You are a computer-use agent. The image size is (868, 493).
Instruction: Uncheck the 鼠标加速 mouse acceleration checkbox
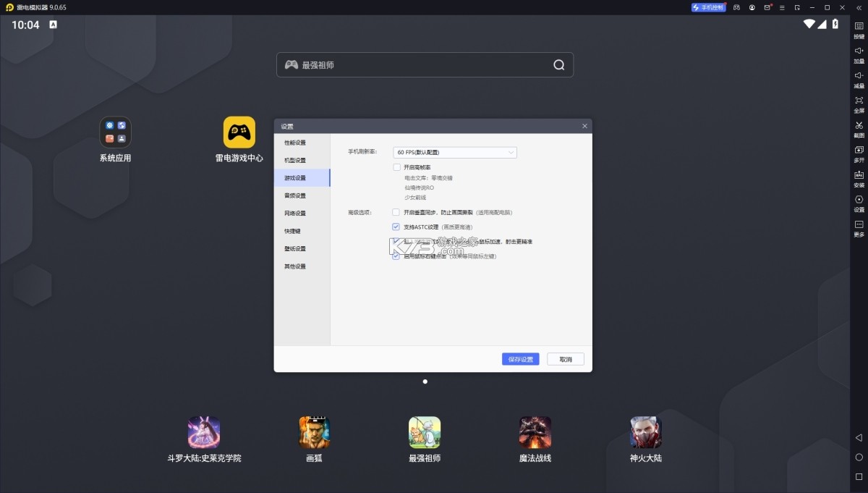(396, 241)
